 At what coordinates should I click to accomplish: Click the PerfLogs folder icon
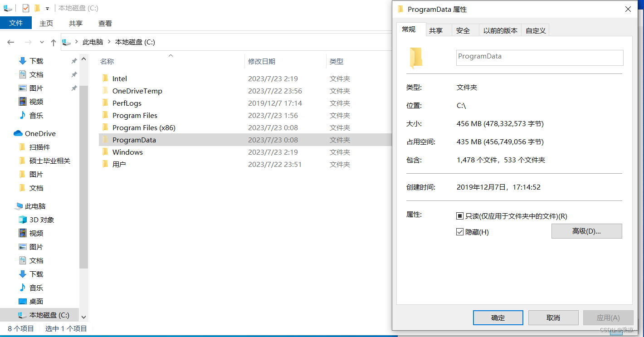point(105,103)
